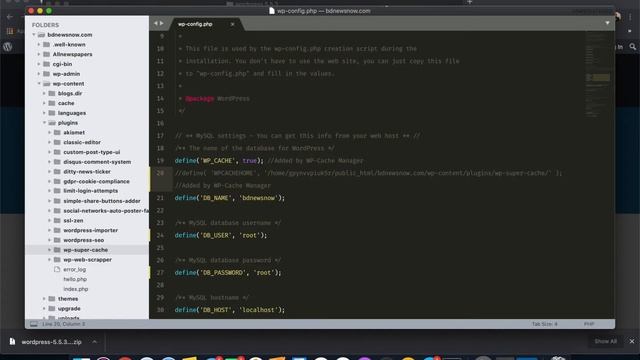
Task: Close the wp-config.php tab
Action: (232, 24)
